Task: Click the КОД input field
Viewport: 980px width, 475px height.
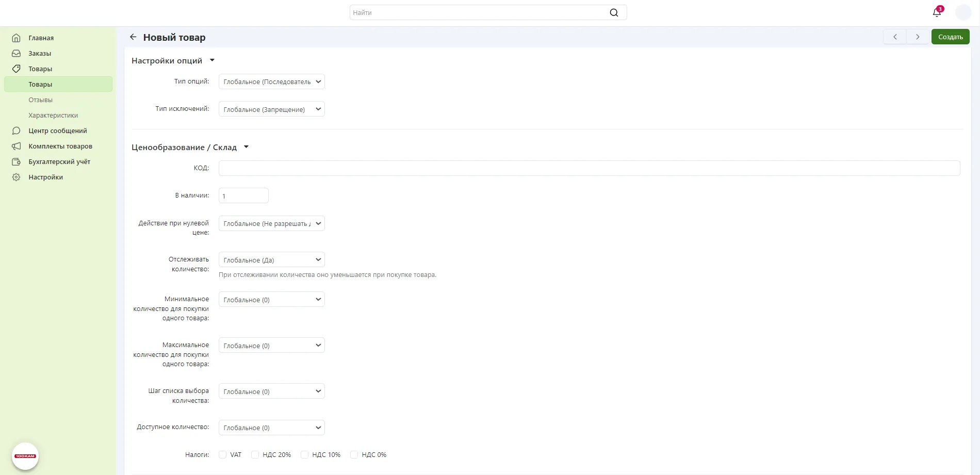Action: [x=589, y=168]
